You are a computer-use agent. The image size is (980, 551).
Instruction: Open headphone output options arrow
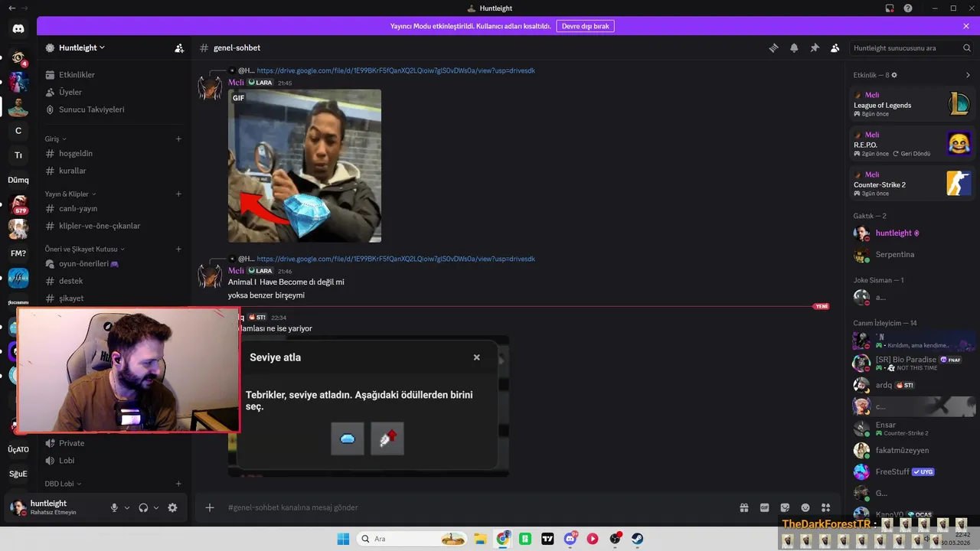(156, 507)
